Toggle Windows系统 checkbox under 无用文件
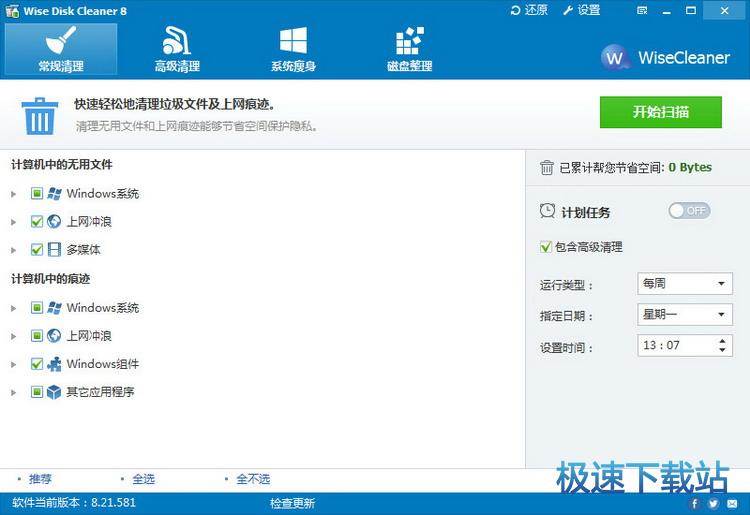Image resolution: width=750 pixels, height=515 pixels. click(x=37, y=193)
